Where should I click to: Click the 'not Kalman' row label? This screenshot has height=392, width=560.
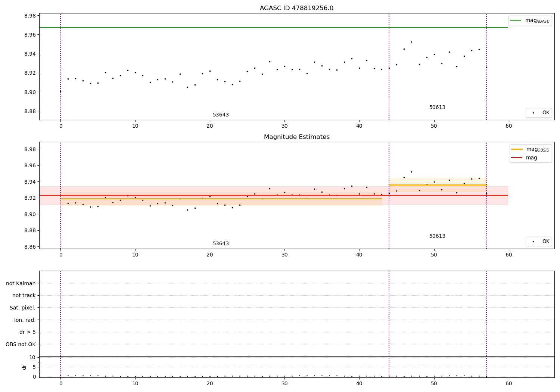click(21, 283)
